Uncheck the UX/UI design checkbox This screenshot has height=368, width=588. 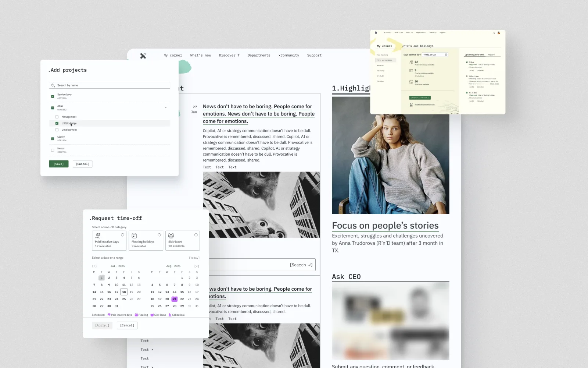click(57, 123)
